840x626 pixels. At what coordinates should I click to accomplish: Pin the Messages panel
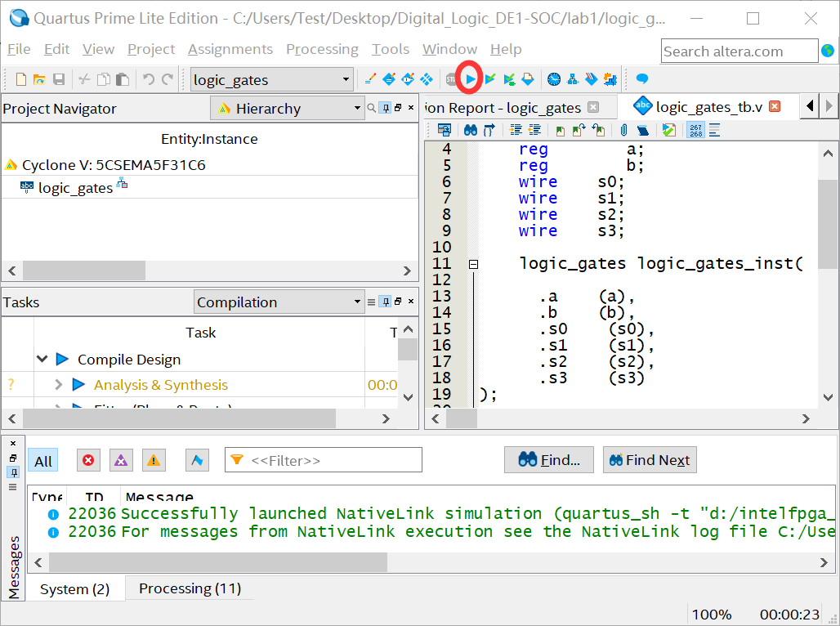[14, 472]
